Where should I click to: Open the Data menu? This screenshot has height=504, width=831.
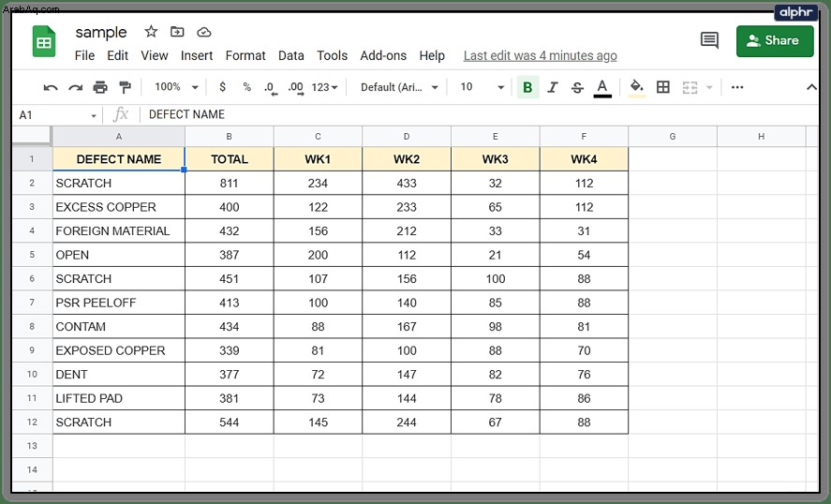point(291,55)
